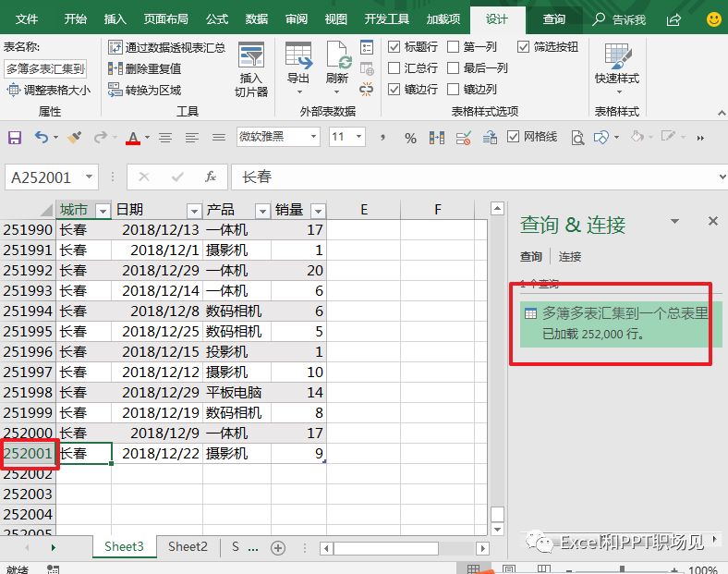Expand the Name Box dropdown
Viewport: 728px width, 574px height.
tap(89, 177)
